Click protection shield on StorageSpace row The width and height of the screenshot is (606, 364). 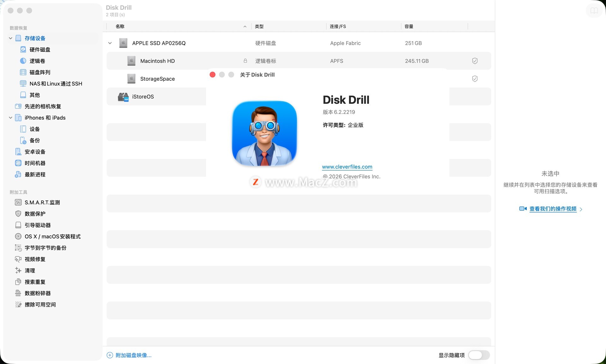pyautogui.click(x=475, y=79)
